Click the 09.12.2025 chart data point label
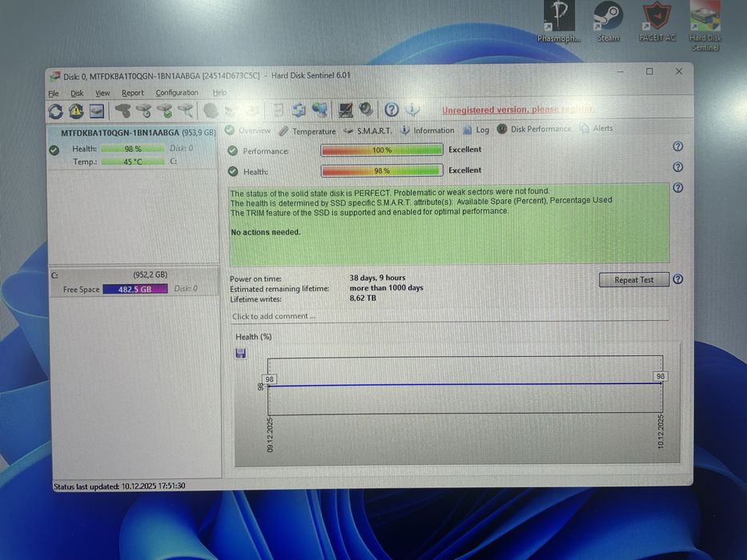The width and height of the screenshot is (747, 560). [270, 379]
